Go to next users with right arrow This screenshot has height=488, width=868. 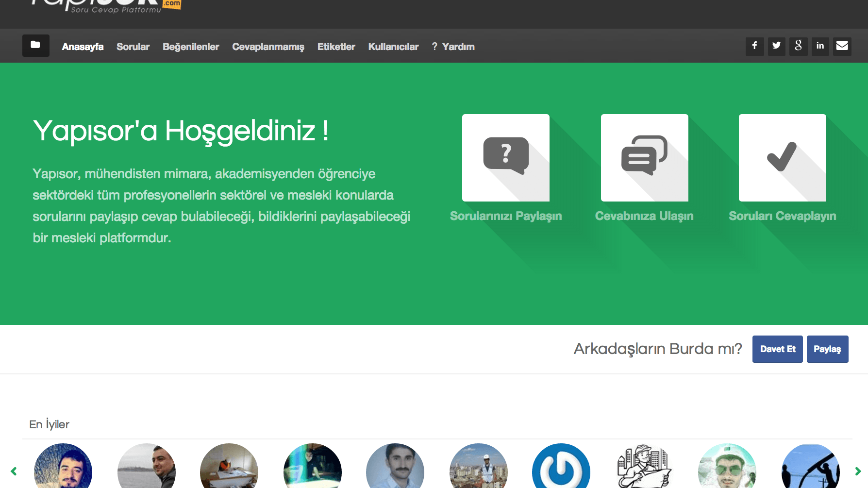click(x=858, y=471)
